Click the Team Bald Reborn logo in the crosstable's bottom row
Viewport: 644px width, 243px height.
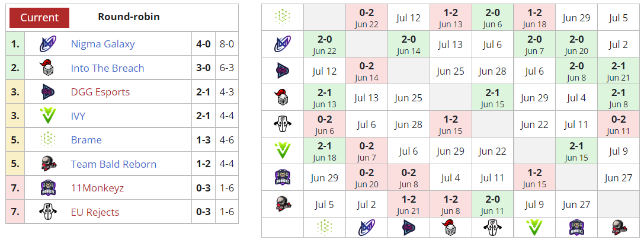pyautogui.click(x=619, y=226)
